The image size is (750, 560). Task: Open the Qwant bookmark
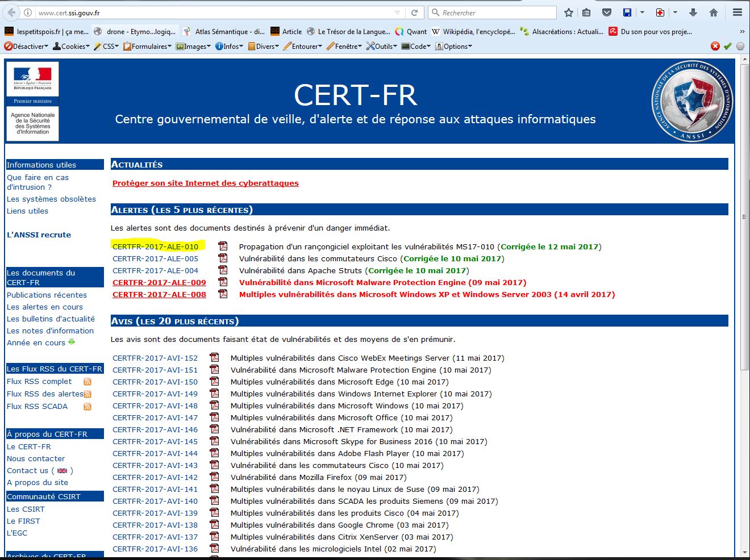point(411,32)
